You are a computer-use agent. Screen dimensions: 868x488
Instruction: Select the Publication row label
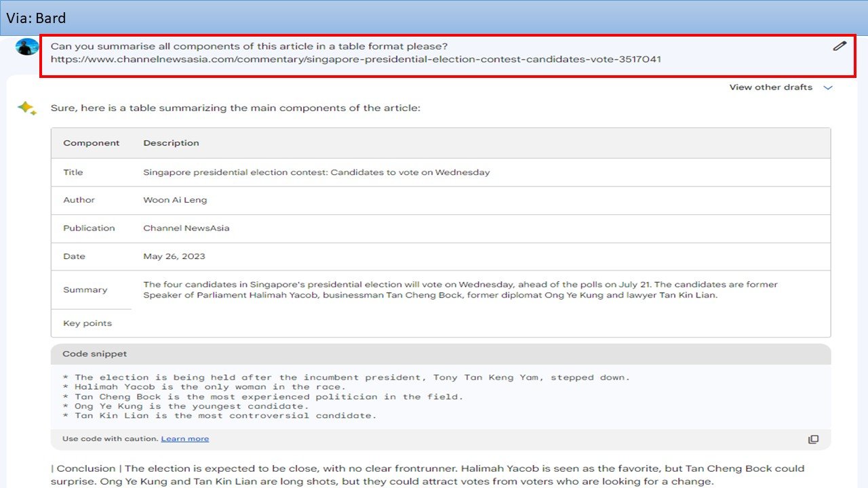click(89, 228)
